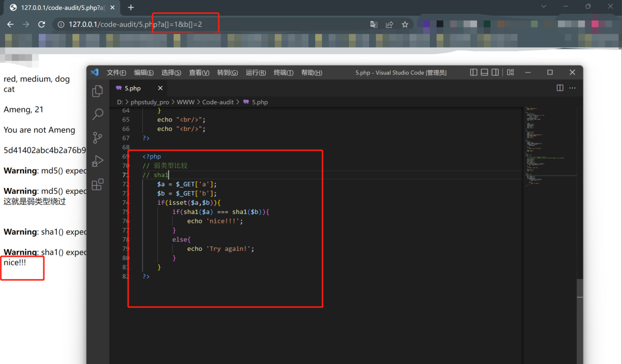Image resolution: width=622 pixels, height=364 pixels.
Task: Reload the Chrome page
Action: [x=42, y=24]
